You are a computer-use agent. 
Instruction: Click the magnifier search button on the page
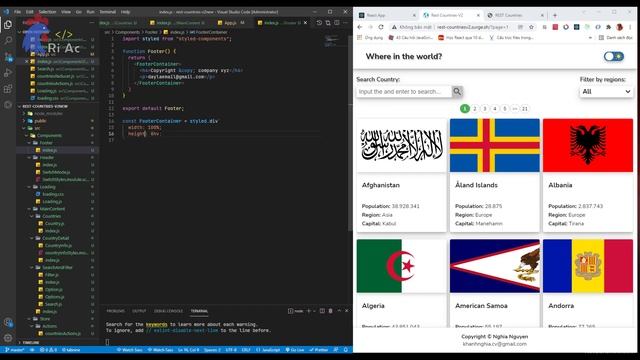pos(457,91)
